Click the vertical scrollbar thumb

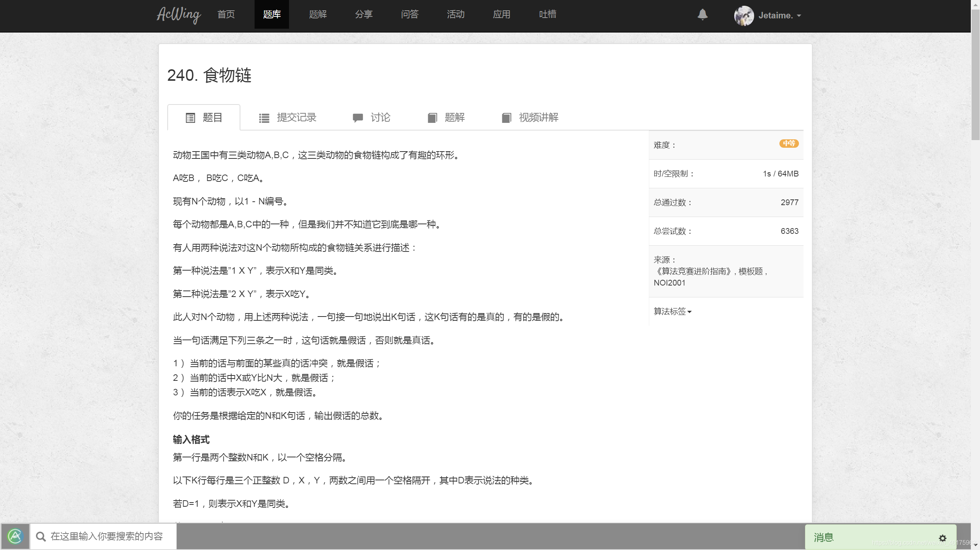[x=975, y=75]
